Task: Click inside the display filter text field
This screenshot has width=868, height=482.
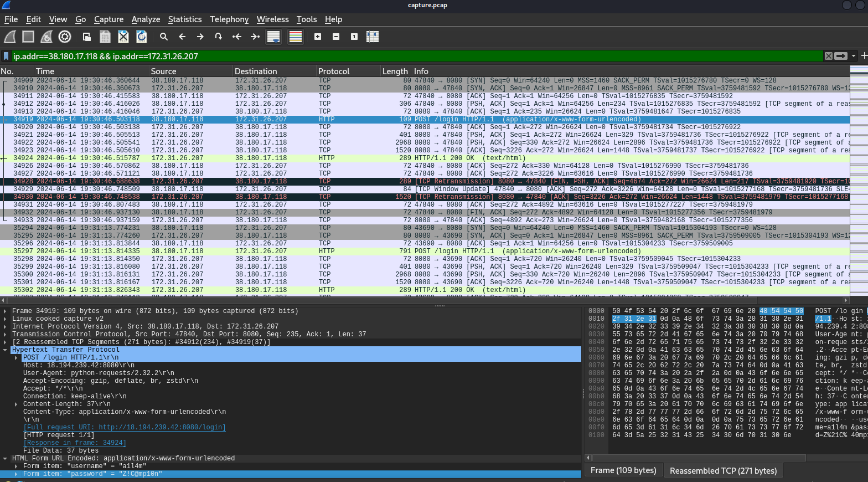Action: tap(387, 56)
